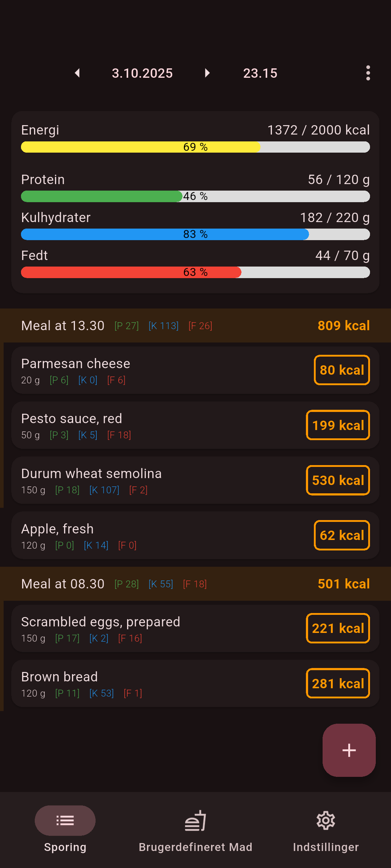Open the Pesto sauce, red entry
Viewport: 391px width, 868px height.
click(x=145, y=425)
